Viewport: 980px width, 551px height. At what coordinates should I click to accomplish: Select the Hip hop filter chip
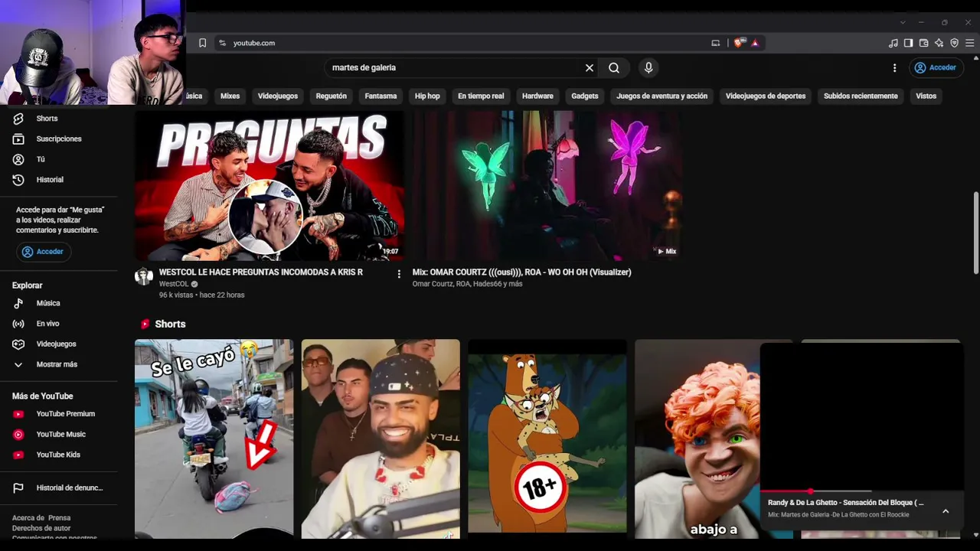click(427, 96)
